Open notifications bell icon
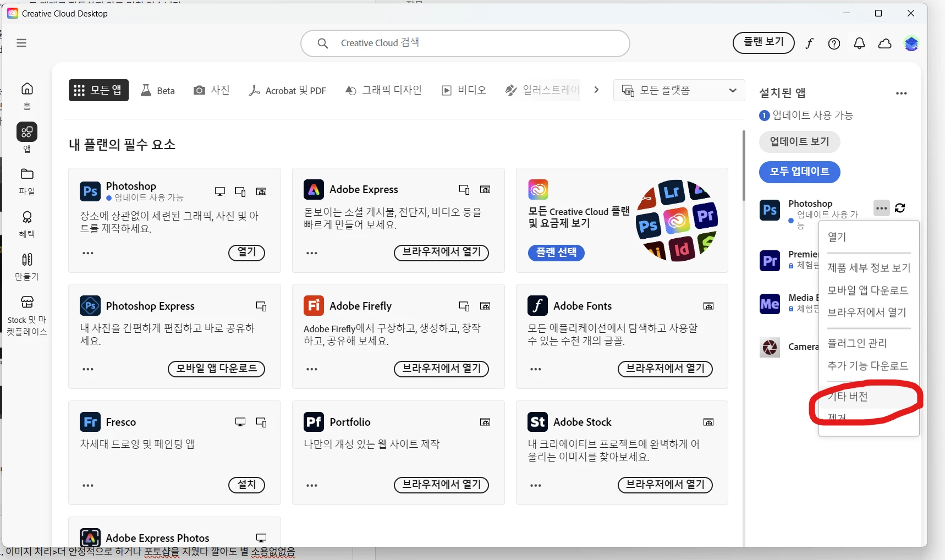The width and height of the screenshot is (945, 560). point(859,43)
